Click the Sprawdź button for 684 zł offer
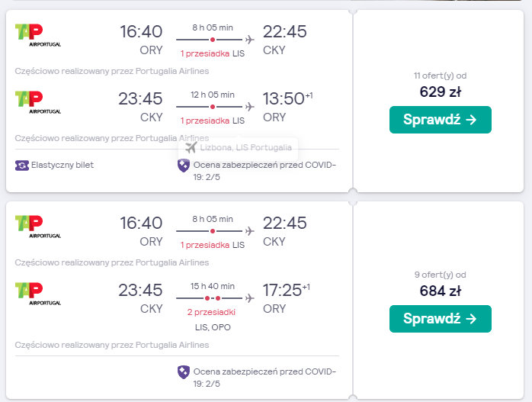532x402 pixels. pos(440,319)
